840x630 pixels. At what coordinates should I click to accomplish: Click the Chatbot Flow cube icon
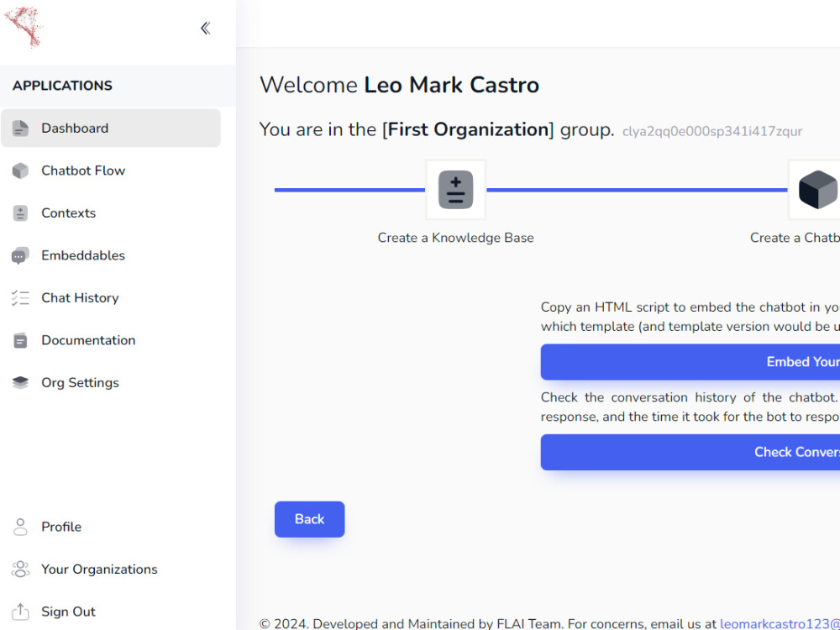coord(20,171)
